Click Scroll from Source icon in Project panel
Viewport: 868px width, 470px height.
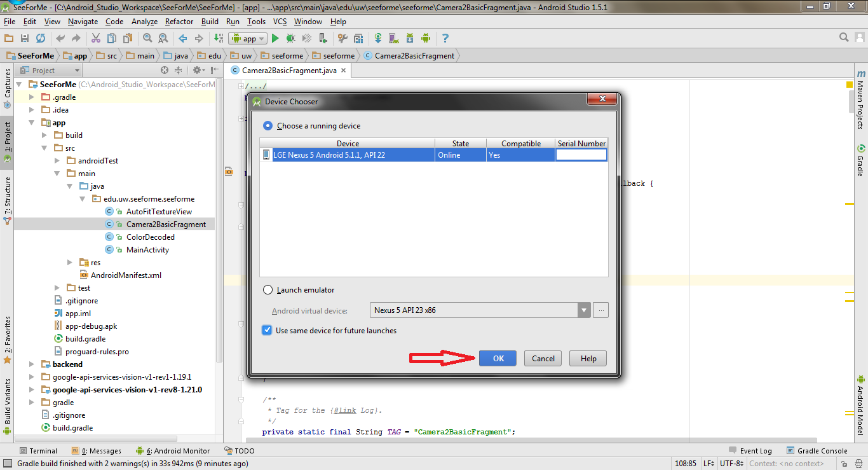coord(165,70)
